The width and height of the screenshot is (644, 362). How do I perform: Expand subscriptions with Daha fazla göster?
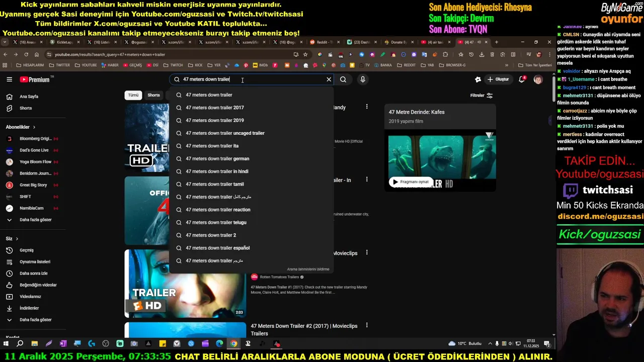33,220
